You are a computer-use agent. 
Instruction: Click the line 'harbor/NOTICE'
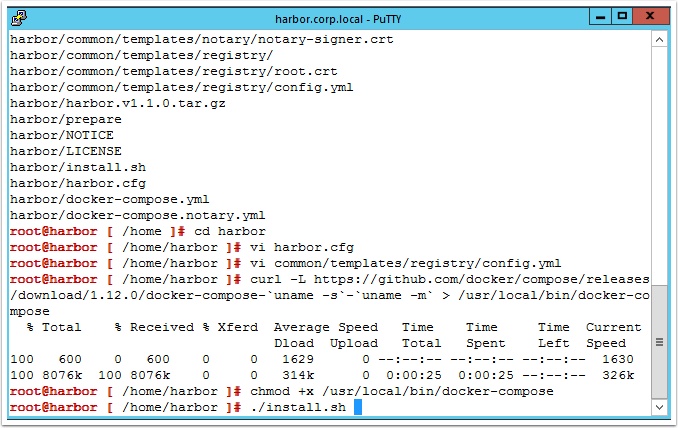click(x=62, y=135)
